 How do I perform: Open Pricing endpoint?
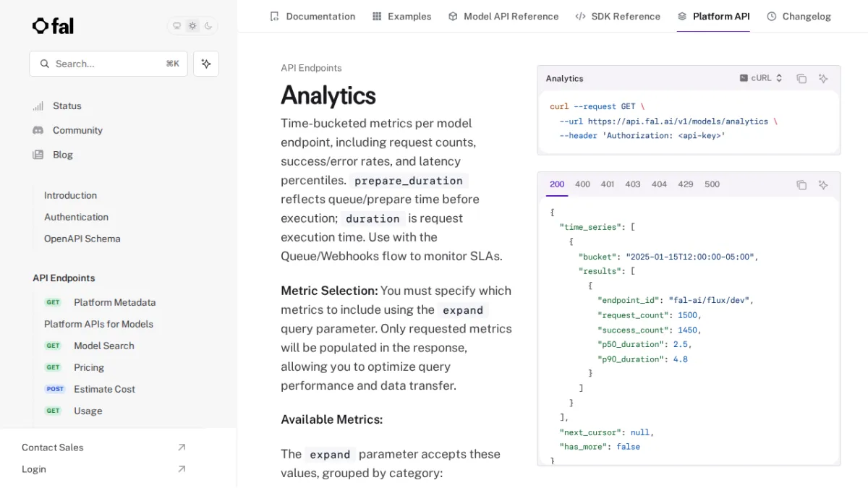pyautogui.click(x=89, y=367)
